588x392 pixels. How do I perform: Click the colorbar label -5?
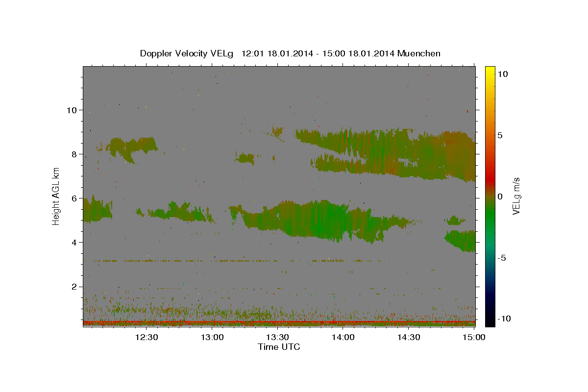click(501, 258)
